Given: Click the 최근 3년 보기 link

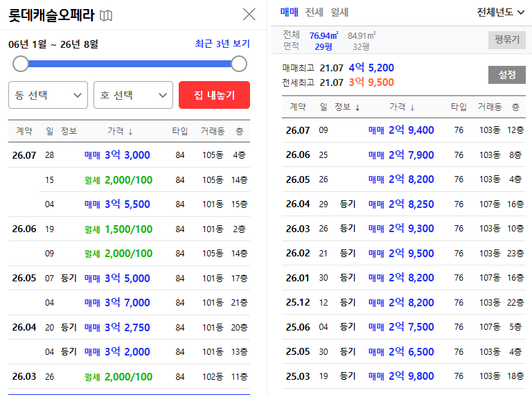Looking at the screenshot, I should 222,44.
